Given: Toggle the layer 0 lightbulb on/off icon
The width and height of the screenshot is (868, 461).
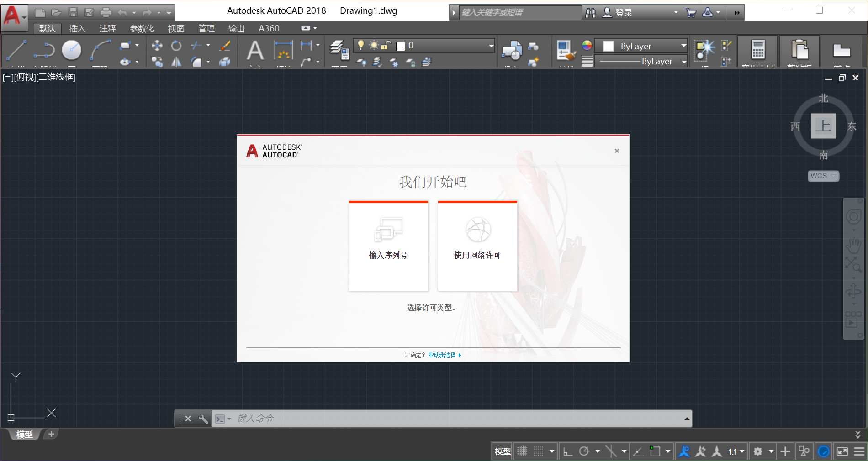Looking at the screenshot, I should pos(361,45).
